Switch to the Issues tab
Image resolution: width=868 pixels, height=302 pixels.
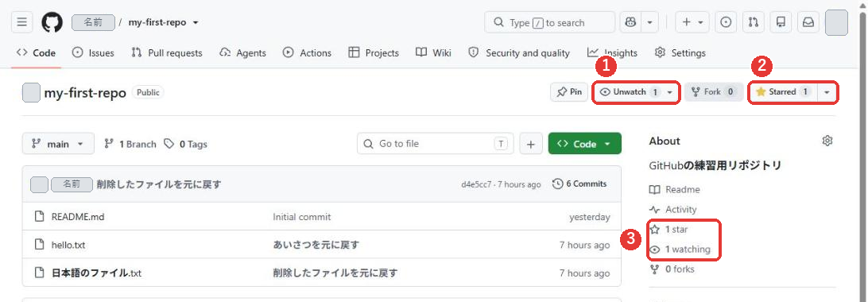[x=94, y=53]
